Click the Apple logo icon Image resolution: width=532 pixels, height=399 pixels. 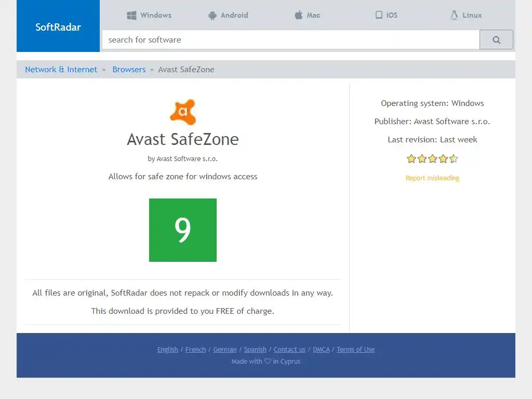click(299, 15)
